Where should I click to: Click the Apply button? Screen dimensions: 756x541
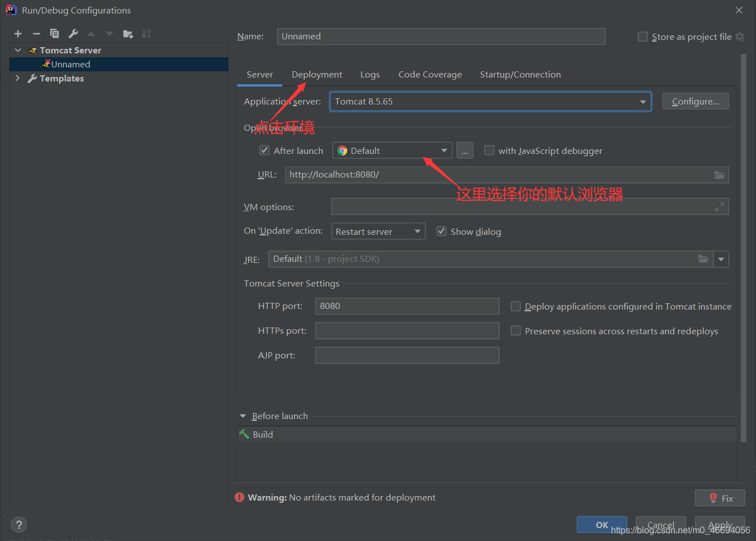[x=720, y=525]
